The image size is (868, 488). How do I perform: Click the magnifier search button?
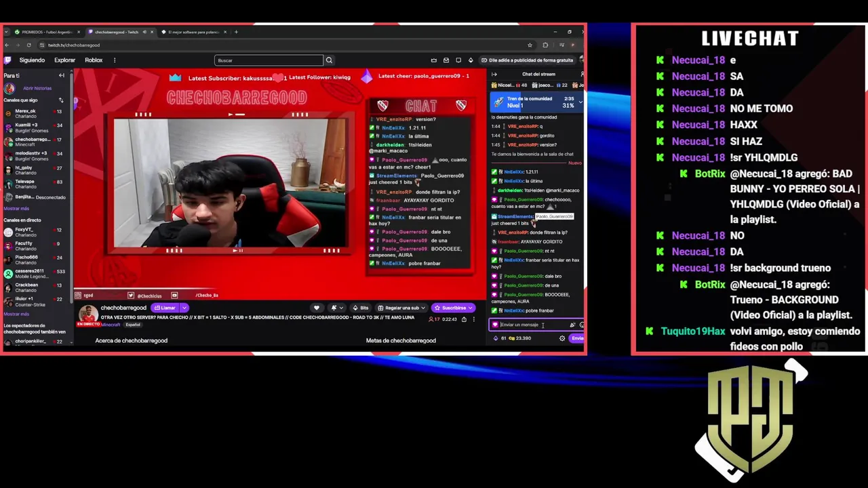[329, 60]
